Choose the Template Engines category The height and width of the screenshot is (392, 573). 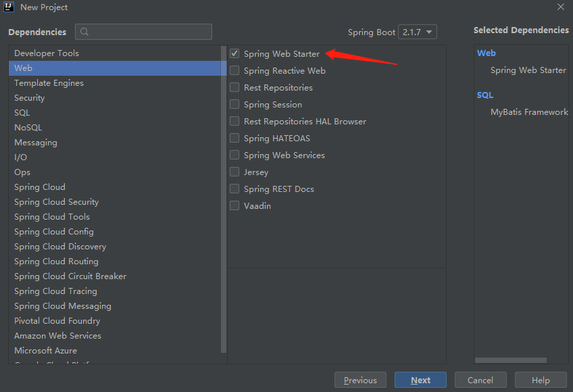[x=49, y=83]
